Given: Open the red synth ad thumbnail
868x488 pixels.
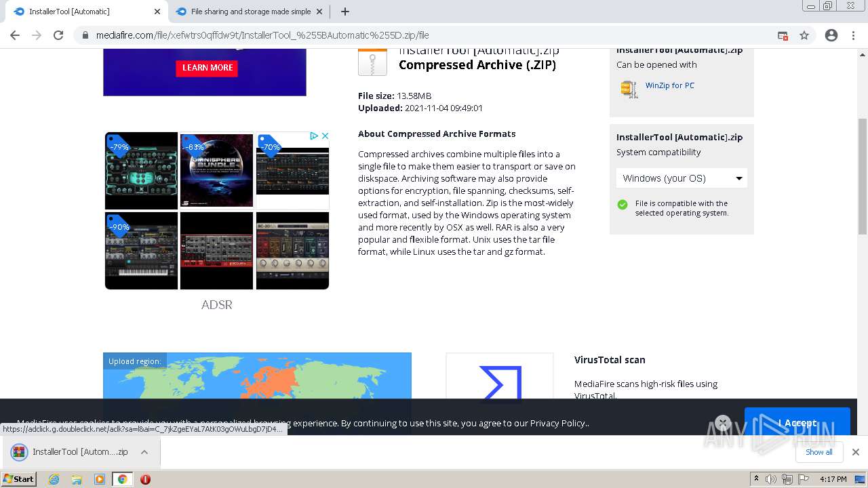Looking at the screenshot, I should [216, 251].
